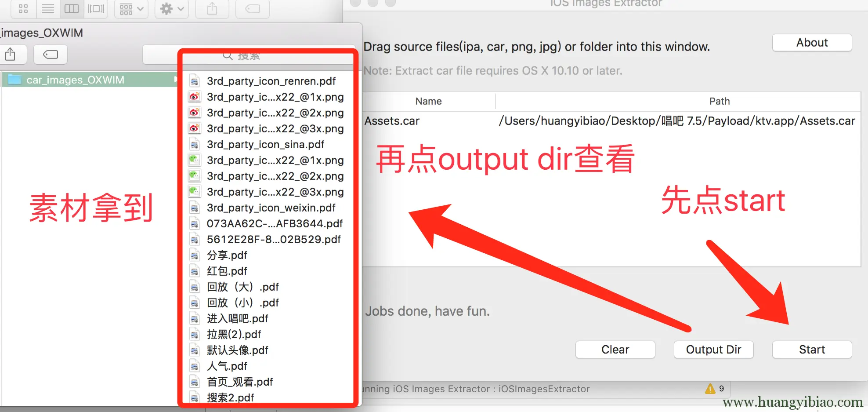Image resolution: width=868 pixels, height=412 pixels.
Task: Select the car_images_OXWIM folder
Action: (90, 80)
